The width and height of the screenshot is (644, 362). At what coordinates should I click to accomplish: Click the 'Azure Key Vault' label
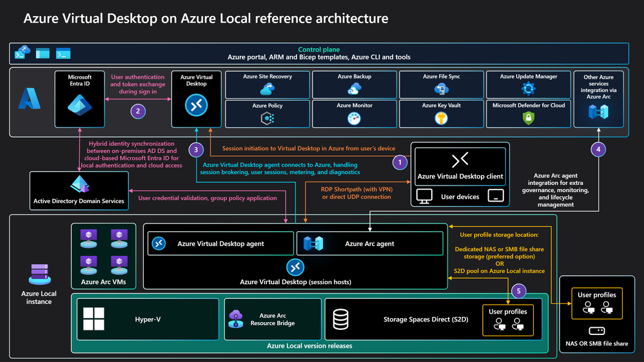pos(442,106)
